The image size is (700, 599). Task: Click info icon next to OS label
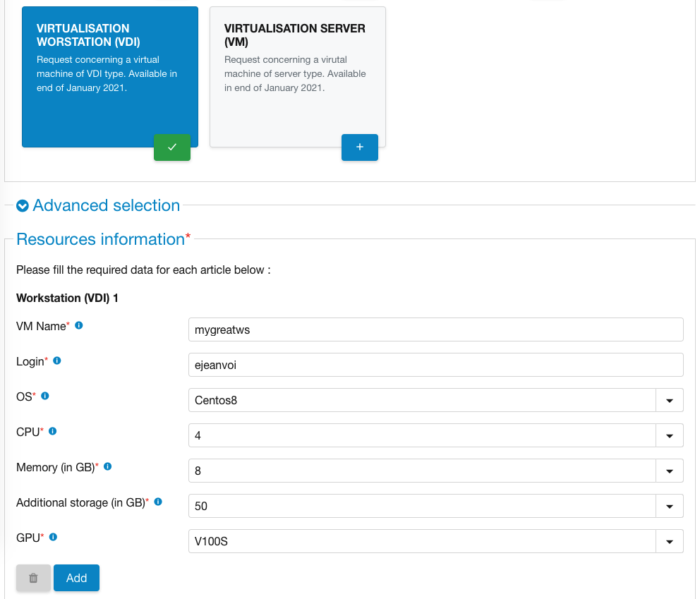coord(45,396)
